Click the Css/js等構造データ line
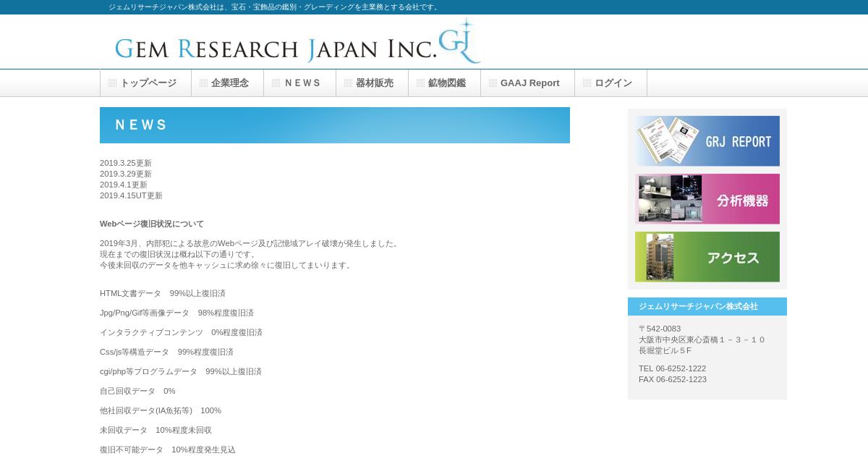Image resolution: width=868 pixels, height=456 pixels. [x=166, y=352]
